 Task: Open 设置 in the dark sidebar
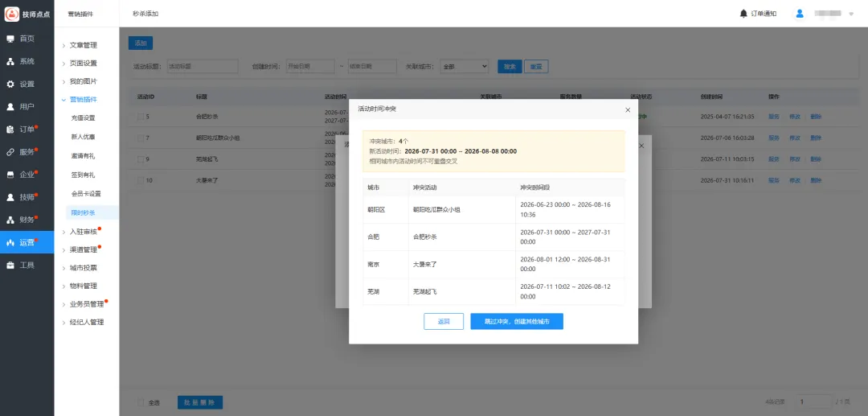coord(27,84)
